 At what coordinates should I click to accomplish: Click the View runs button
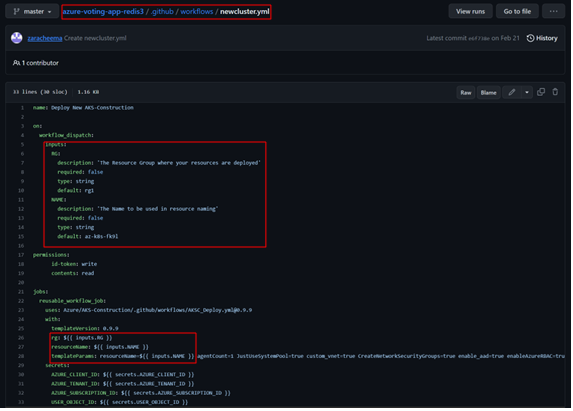pyautogui.click(x=470, y=11)
